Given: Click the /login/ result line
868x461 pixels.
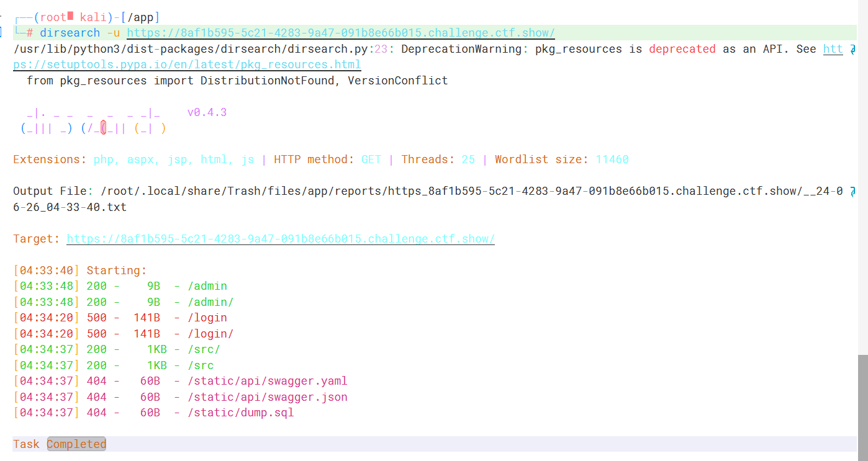Looking at the screenshot, I should click(211, 334).
